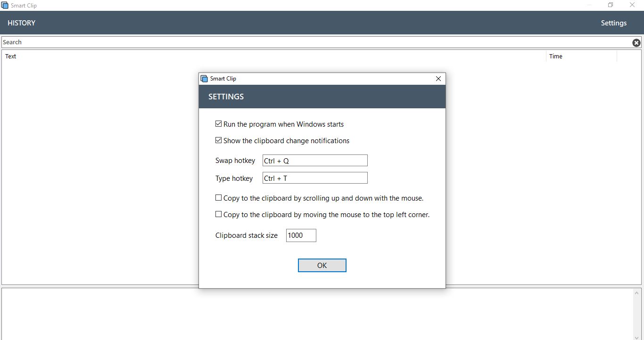
Task: Click the Search box in the main window
Action: [316, 42]
